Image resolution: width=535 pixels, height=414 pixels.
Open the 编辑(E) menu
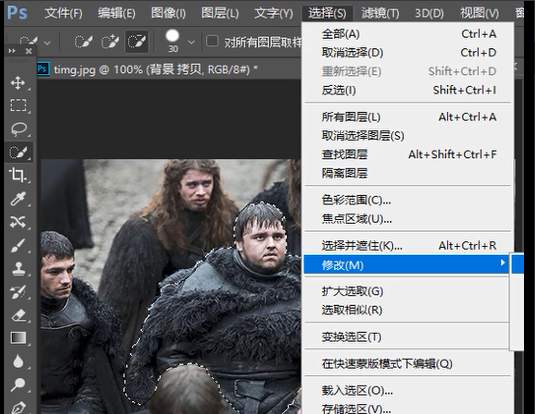tap(116, 13)
